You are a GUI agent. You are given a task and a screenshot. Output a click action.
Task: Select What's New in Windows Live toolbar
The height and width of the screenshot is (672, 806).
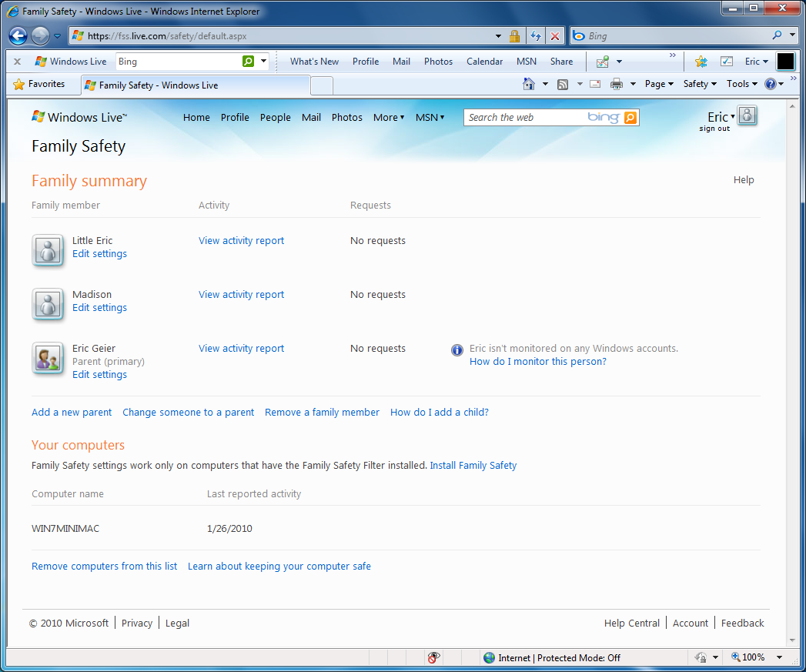tap(314, 61)
